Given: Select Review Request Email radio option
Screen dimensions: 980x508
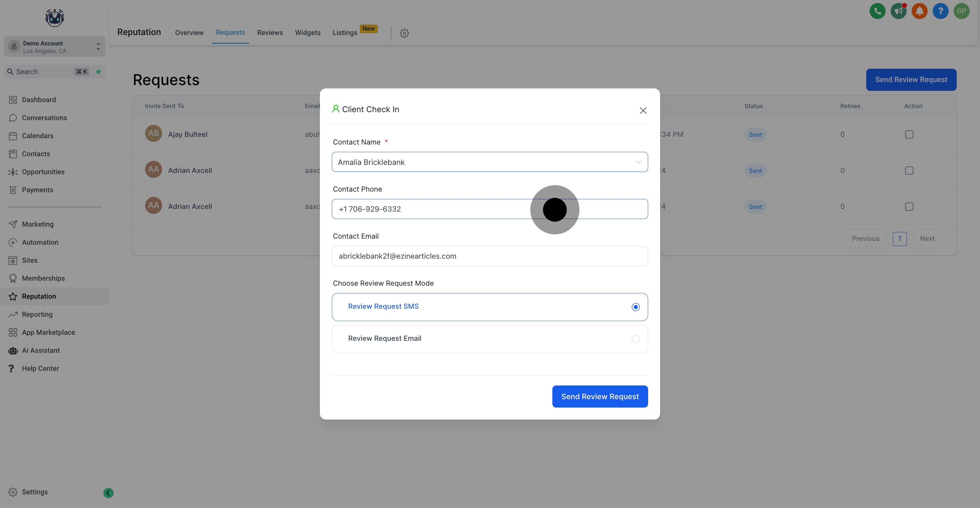Looking at the screenshot, I should (635, 339).
